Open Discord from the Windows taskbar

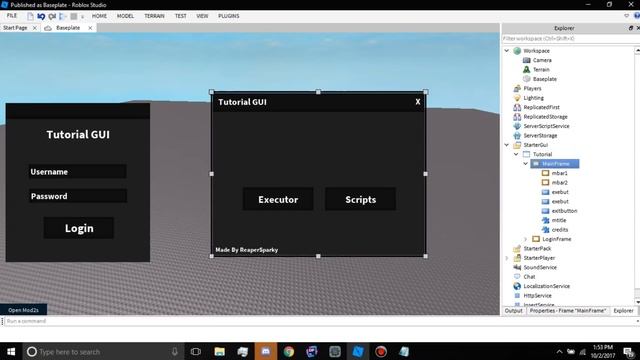tap(266, 351)
